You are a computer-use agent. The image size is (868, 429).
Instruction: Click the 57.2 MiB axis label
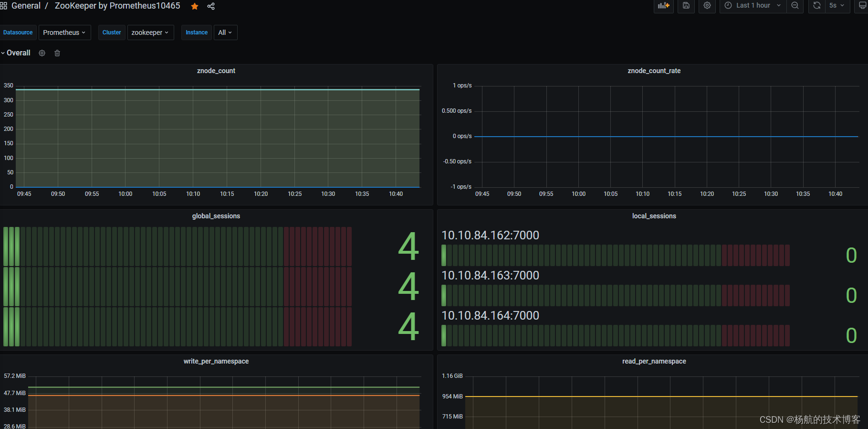(x=15, y=376)
